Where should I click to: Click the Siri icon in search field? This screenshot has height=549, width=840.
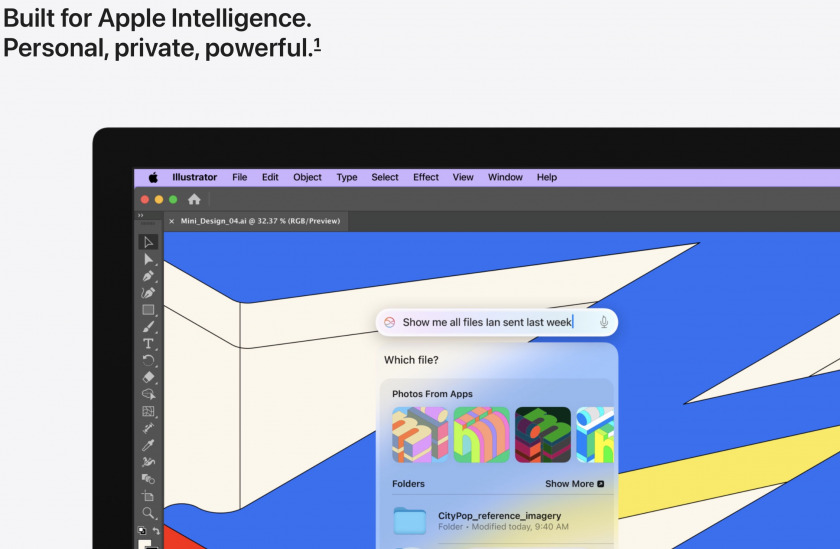pos(390,322)
